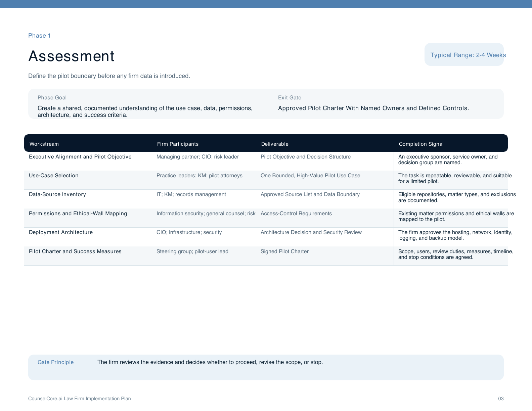Click 'One Bounded, High-Value Pilot Use Case' cell
Image resolution: width=532 pixels, height=411 pixels.
click(x=310, y=176)
